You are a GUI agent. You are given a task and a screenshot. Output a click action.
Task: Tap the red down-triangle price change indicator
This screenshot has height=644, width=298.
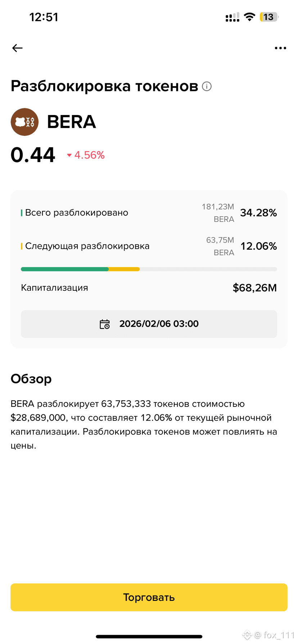click(x=69, y=155)
